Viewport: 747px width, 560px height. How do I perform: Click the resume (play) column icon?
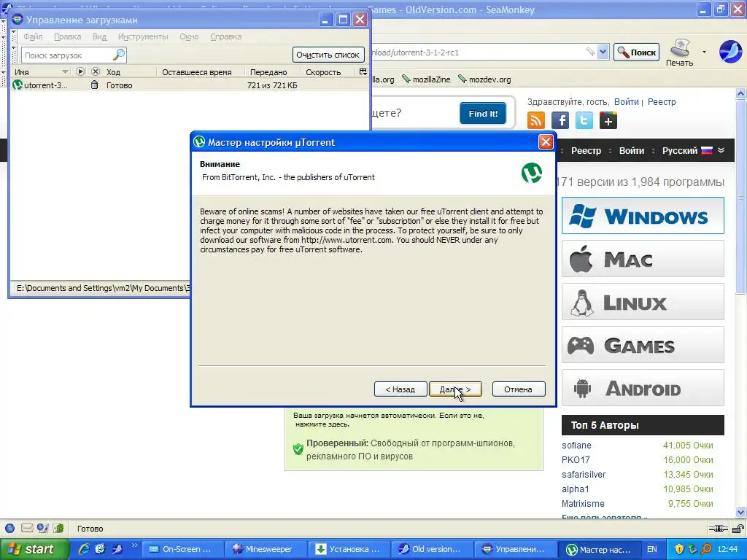tap(80, 71)
